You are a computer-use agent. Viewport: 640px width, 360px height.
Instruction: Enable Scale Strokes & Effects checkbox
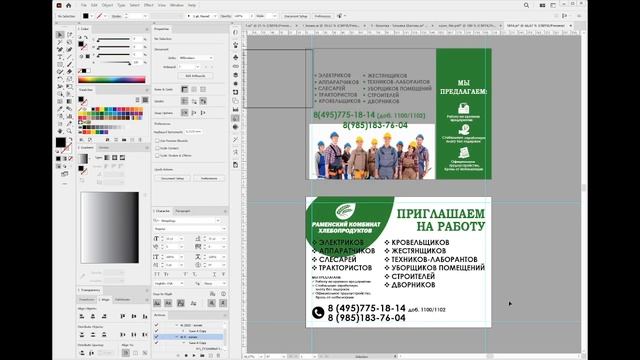click(x=158, y=156)
